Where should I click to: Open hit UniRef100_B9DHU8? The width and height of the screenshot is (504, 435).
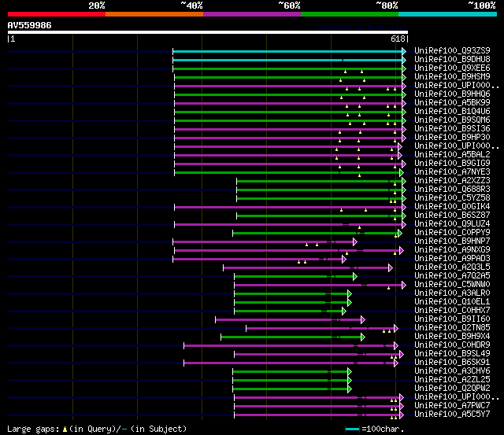tap(452, 60)
